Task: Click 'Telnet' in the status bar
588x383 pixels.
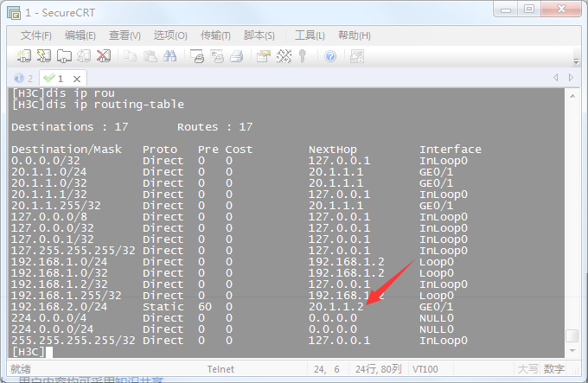Action: [x=220, y=369]
